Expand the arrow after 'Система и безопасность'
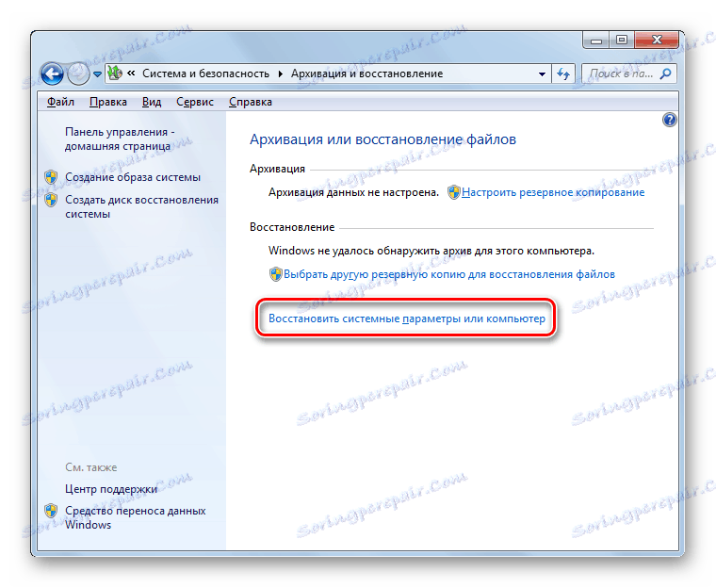The height and width of the screenshot is (588, 716). pyautogui.click(x=281, y=74)
